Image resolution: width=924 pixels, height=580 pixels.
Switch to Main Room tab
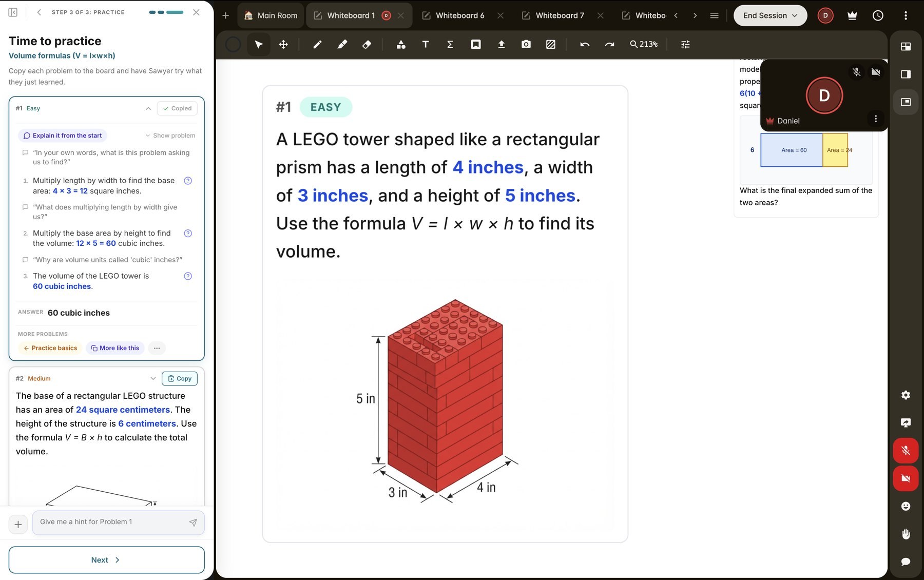coord(271,15)
